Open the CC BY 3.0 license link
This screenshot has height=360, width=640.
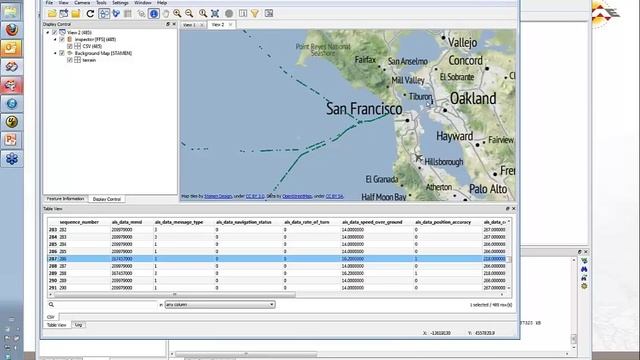(255, 196)
